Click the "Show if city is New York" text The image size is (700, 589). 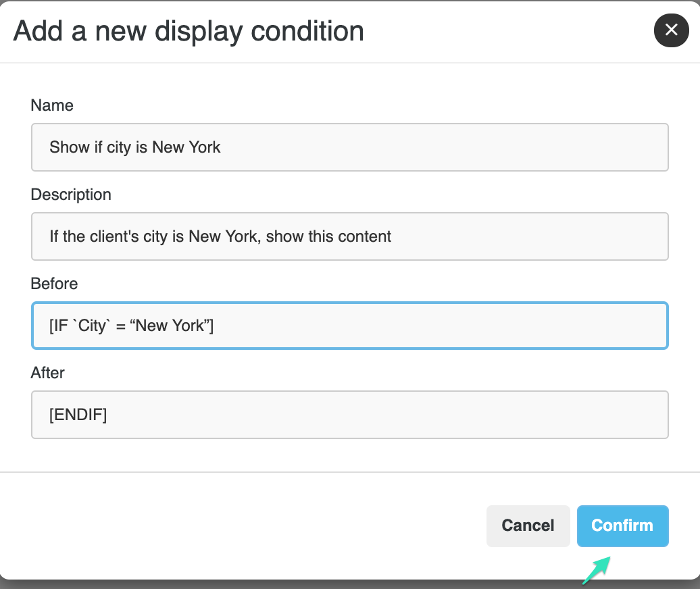[134, 147]
